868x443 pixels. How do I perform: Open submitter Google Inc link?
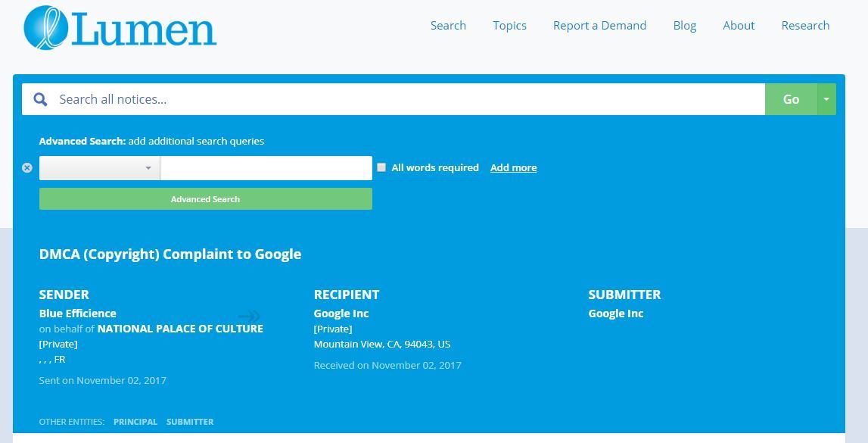(615, 314)
